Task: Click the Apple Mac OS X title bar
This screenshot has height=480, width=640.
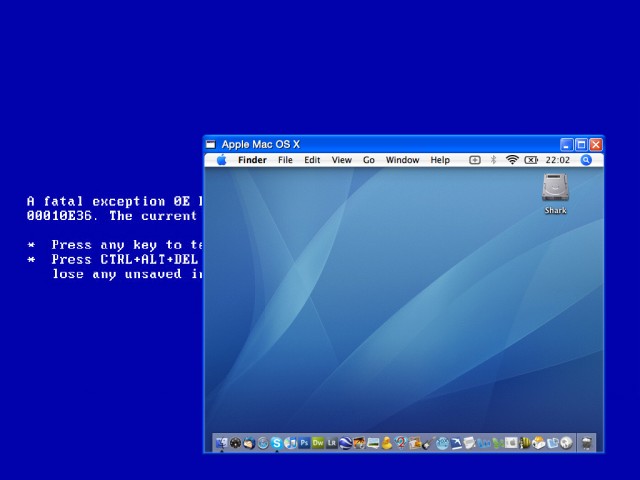Action: 380,144
